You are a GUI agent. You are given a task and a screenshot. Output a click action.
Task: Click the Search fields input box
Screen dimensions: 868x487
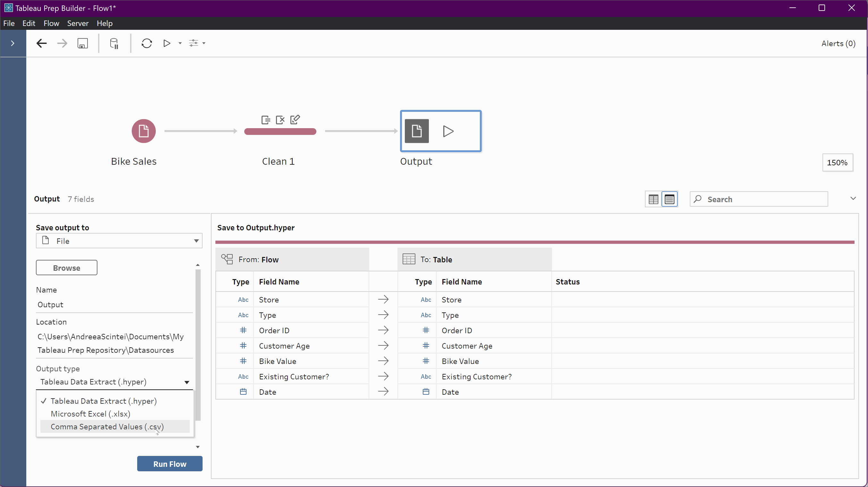tap(765, 199)
